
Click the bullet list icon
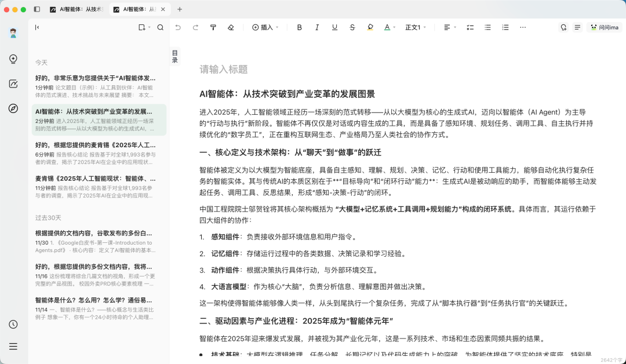(x=487, y=27)
